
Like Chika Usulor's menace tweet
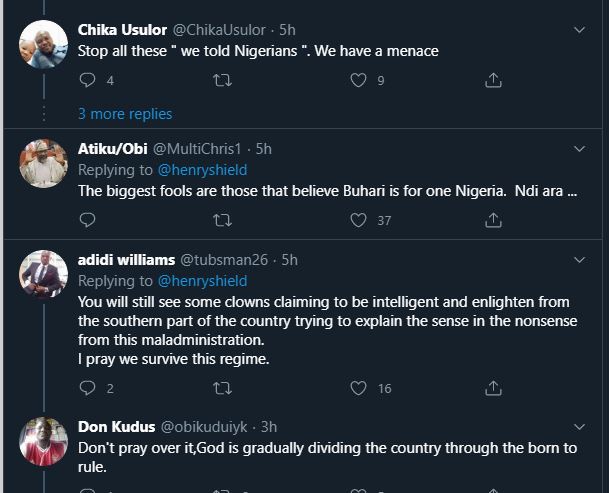point(358,80)
